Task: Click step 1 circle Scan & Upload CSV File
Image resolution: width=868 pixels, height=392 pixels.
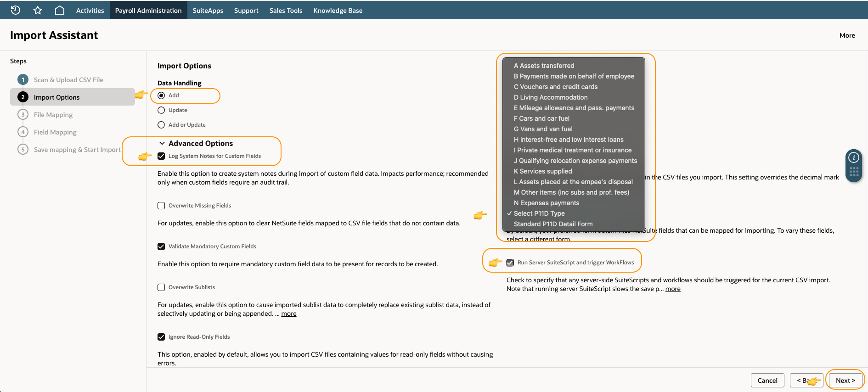Action: pyautogui.click(x=23, y=80)
